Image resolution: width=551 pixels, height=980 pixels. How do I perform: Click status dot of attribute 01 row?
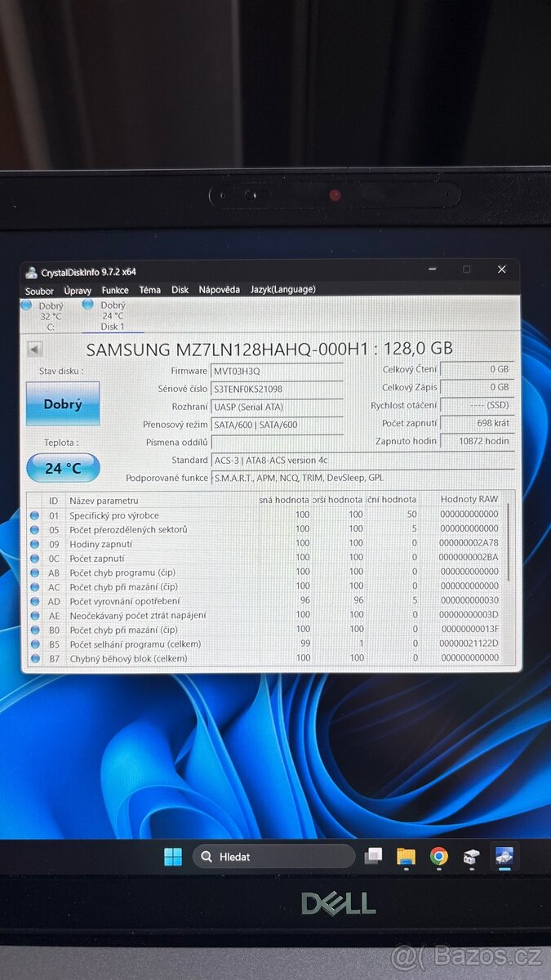tap(34, 515)
